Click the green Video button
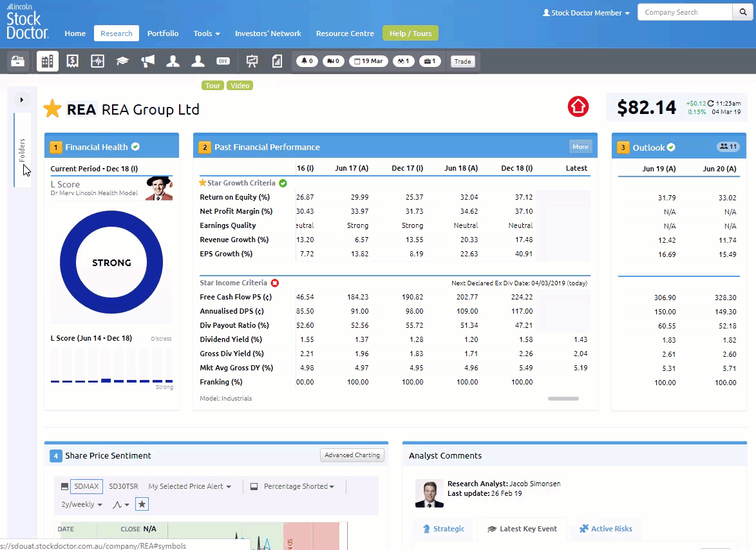Viewport: 756px width, 550px height. click(240, 85)
